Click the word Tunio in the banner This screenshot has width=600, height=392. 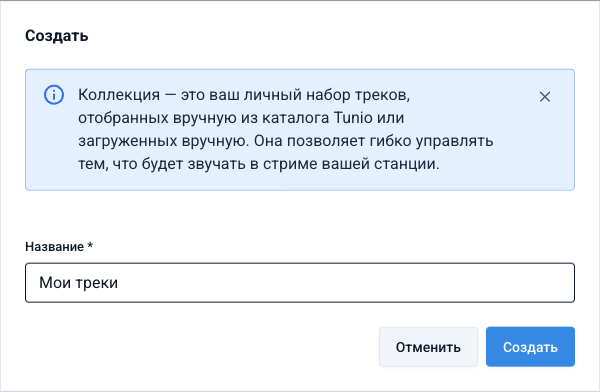353,118
